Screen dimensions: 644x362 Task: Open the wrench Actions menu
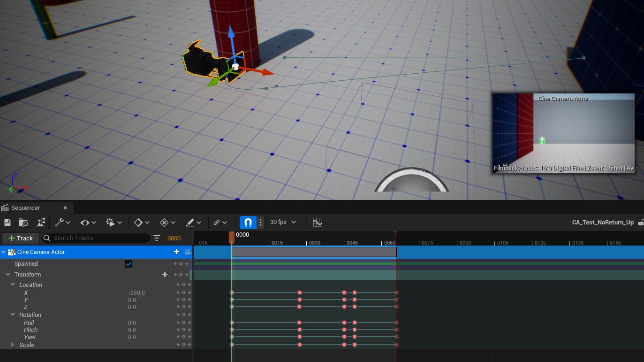point(62,222)
